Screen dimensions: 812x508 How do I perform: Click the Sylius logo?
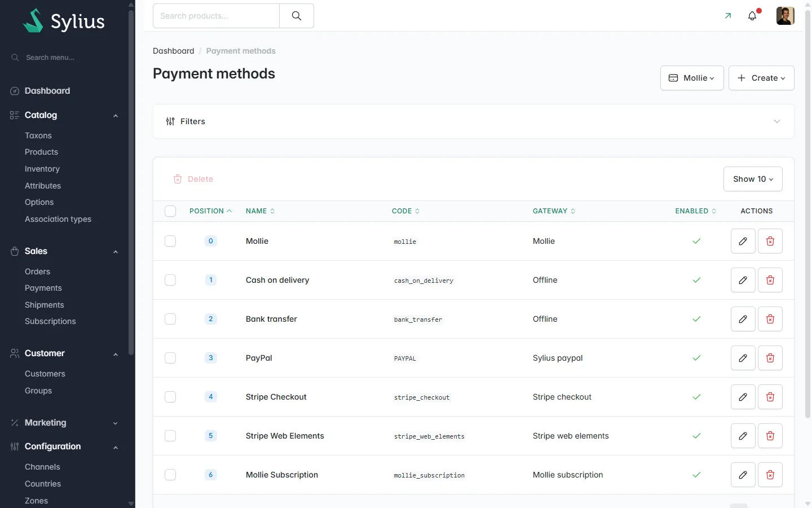point(64,21)
